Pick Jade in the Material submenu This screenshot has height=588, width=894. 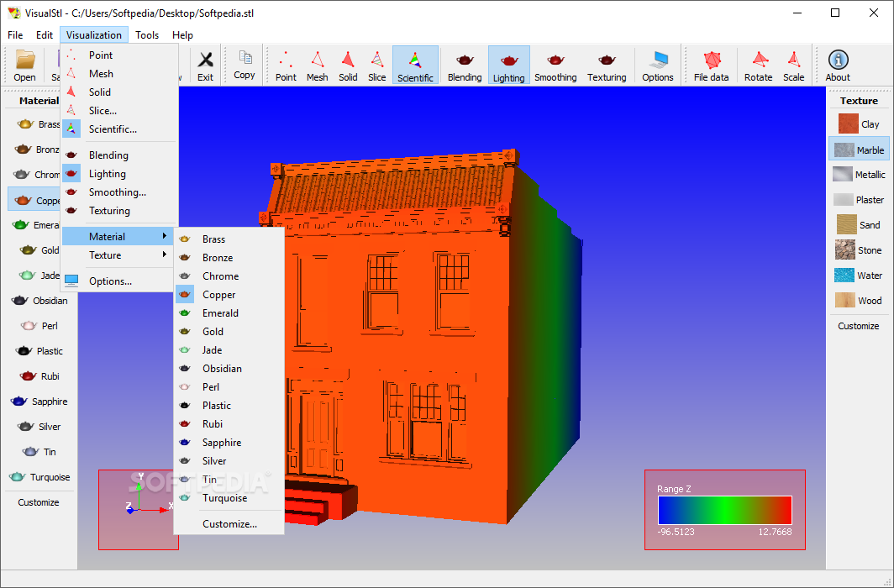click(229, 349)
